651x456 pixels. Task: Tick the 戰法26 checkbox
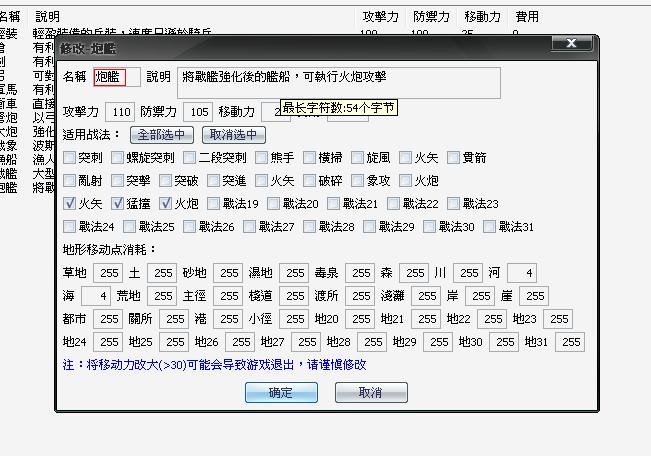click(x=190, y=226)
